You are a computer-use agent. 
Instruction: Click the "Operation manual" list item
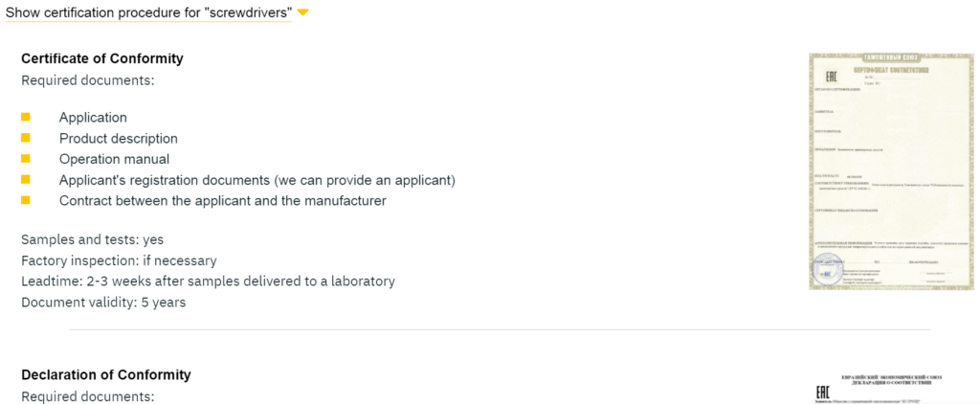115,160
